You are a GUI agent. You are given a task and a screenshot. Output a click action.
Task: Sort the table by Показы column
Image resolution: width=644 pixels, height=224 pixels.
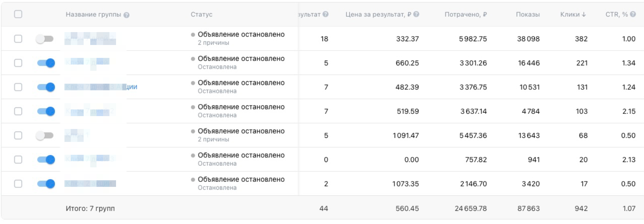[528, 14]
